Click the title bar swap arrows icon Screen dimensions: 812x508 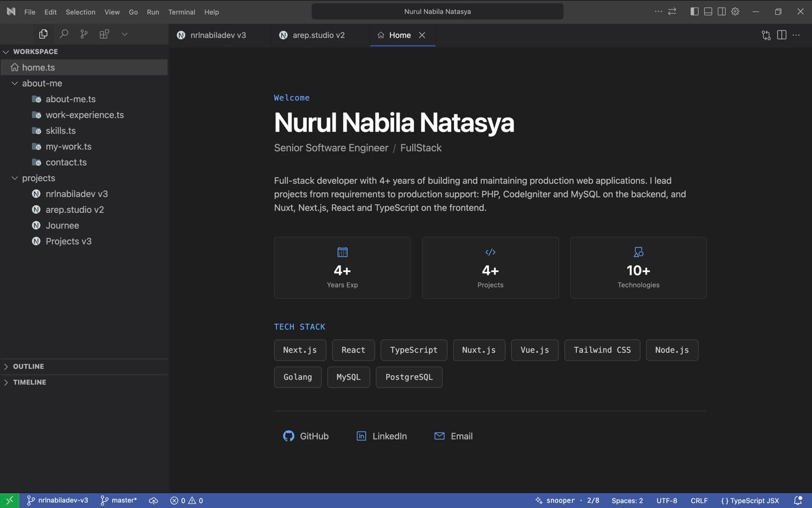(672, 11)
